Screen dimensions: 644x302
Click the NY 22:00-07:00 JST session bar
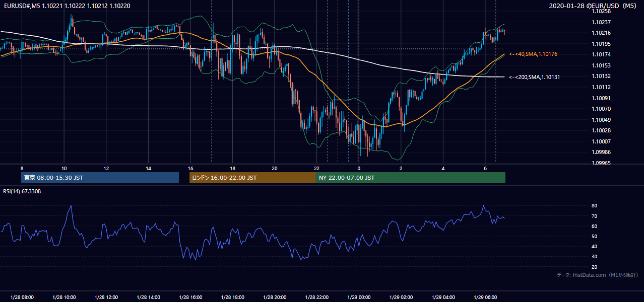click(411, 178)
